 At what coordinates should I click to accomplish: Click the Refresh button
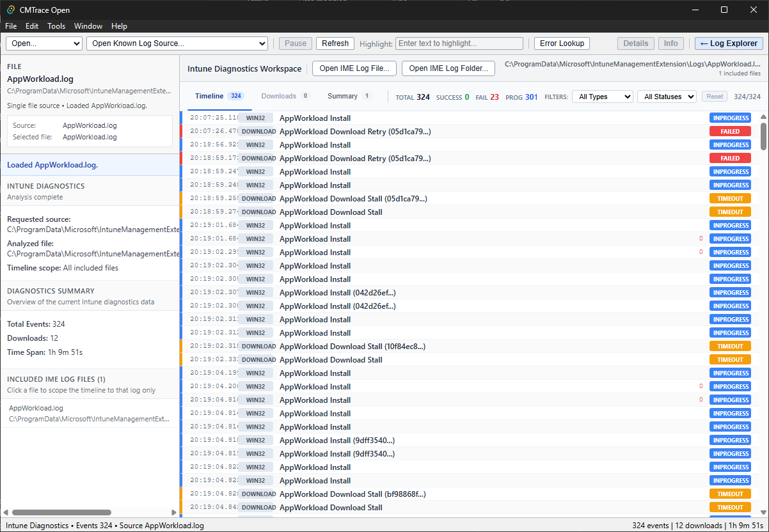(335, 43)
